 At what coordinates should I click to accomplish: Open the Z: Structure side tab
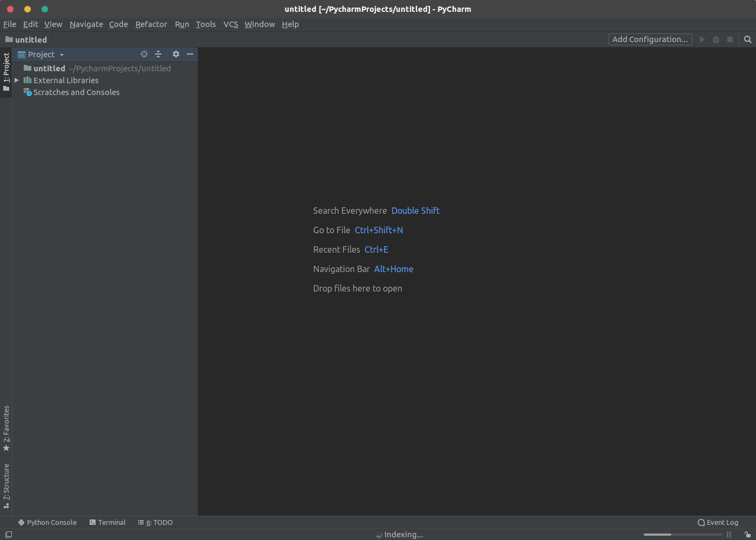6,486
